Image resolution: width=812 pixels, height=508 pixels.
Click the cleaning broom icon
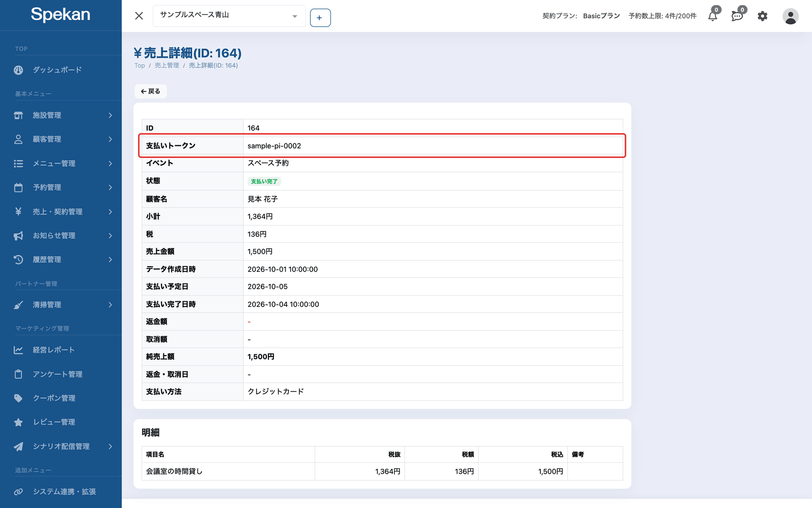[x=18, y=305]
